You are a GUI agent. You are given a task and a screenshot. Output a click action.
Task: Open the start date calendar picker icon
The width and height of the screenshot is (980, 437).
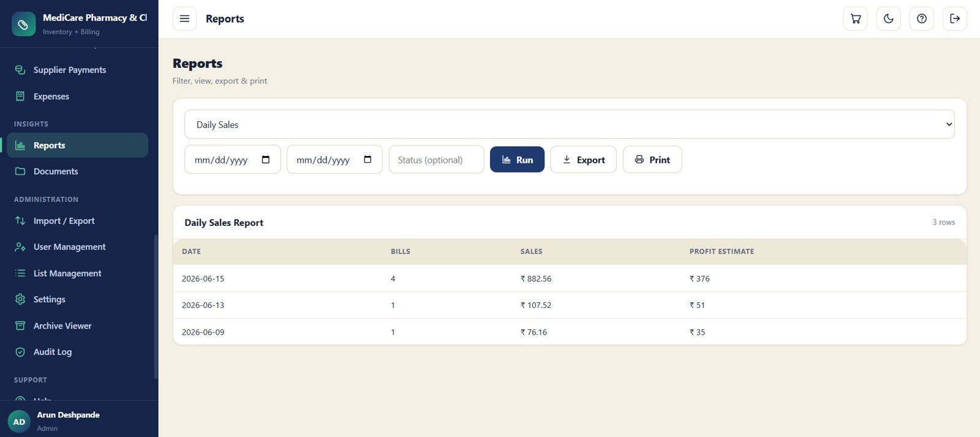tap(266, 160)
